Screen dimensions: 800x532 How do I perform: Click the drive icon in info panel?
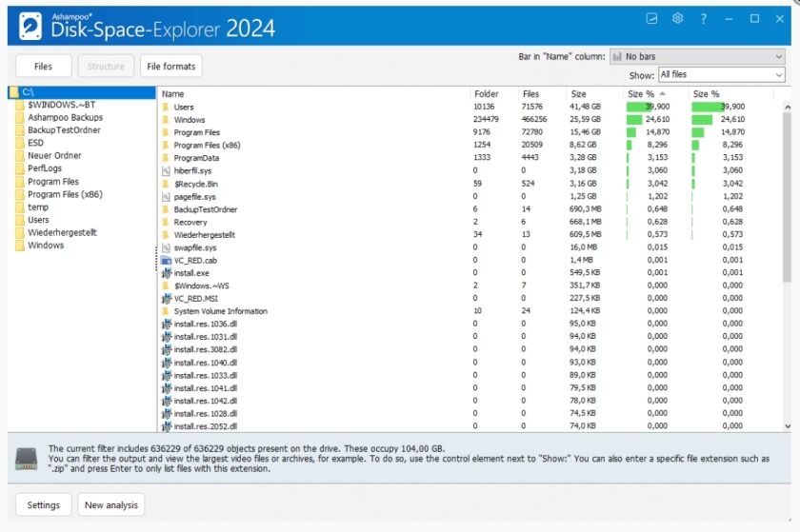pyautogui.click(x=26, y=459)
